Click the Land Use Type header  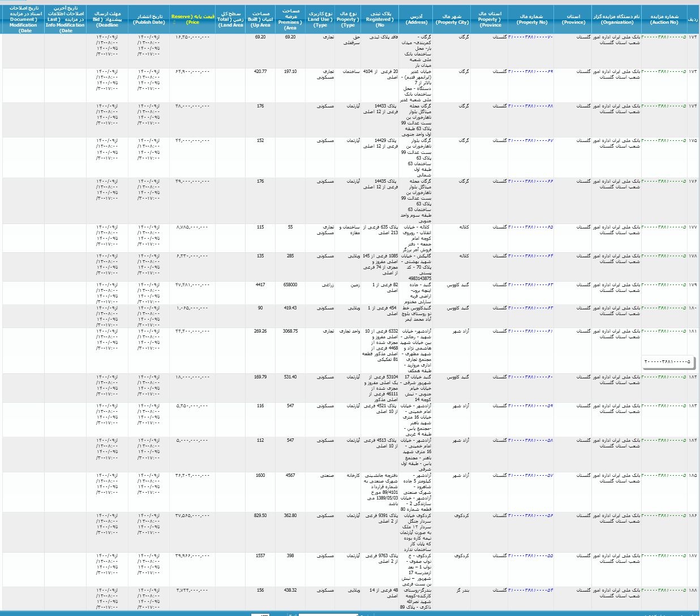(x=320, y=19)
